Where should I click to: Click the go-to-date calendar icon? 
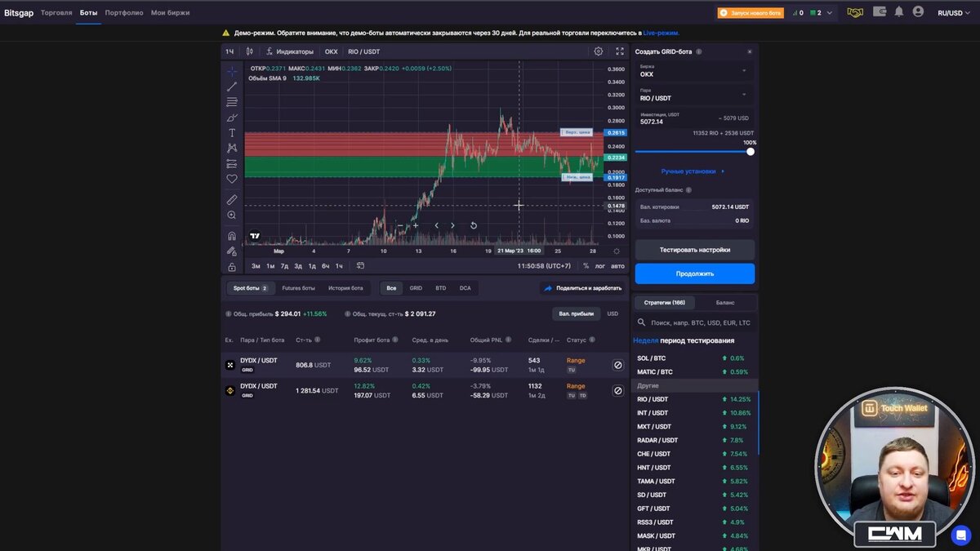(x=360, y=265)
